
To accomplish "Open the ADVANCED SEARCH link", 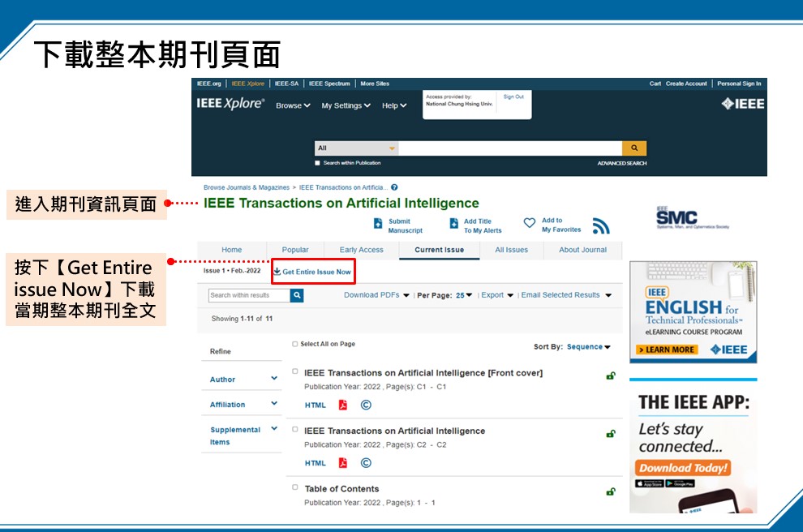I will pyautogui.click(x=621, y=163).
